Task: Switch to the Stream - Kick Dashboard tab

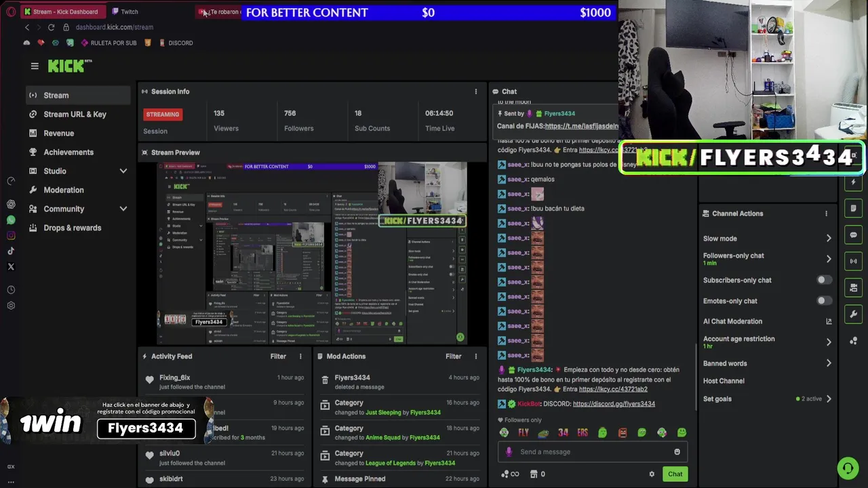Action: [62, 12]
